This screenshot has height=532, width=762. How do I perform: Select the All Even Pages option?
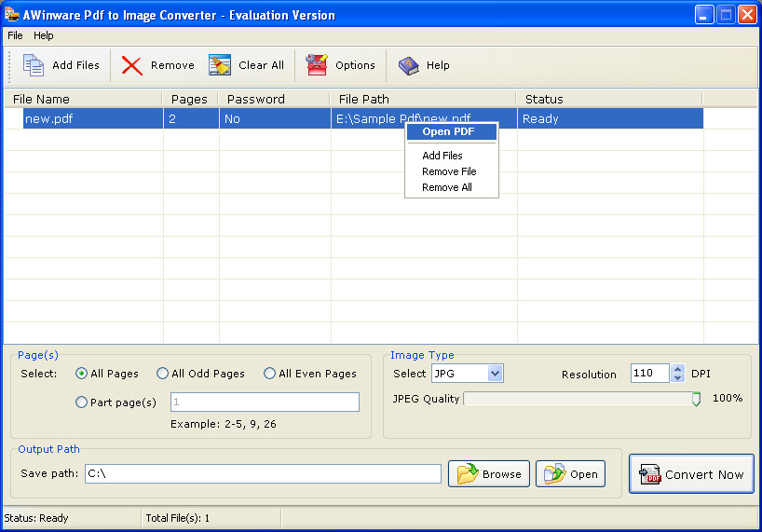pos(269,373)
